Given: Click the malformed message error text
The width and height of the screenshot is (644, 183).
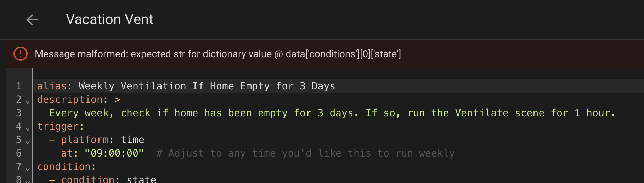Looking at the screenshot, I should (218, 54).
